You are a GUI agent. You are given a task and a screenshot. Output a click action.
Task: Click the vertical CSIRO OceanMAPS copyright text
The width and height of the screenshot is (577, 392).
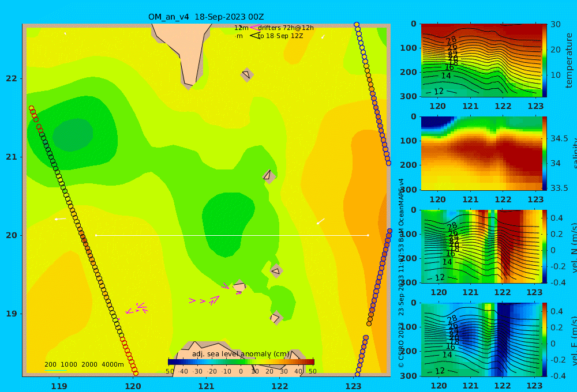click(x=401, y=273)
